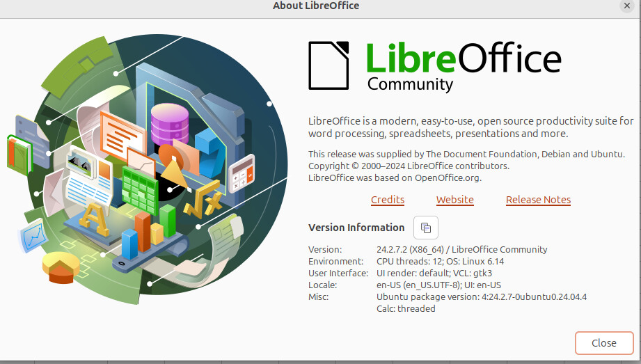Open the Release Notes link
641x364 pixels.
click(x=538, y=200)
